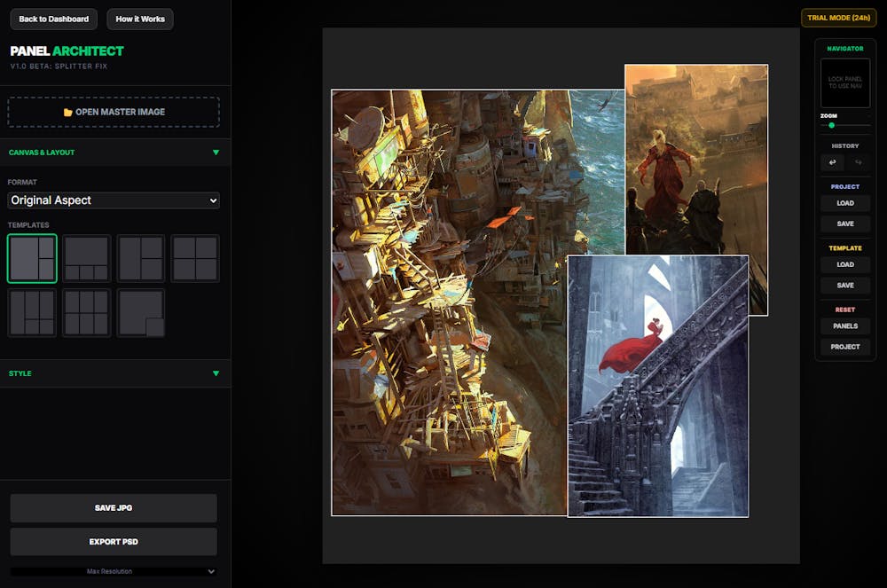Image resolution: width=887 pixels, height=588 pixels.
Task: Select the one-large-two-small panel template
Action: coord(32,258)
